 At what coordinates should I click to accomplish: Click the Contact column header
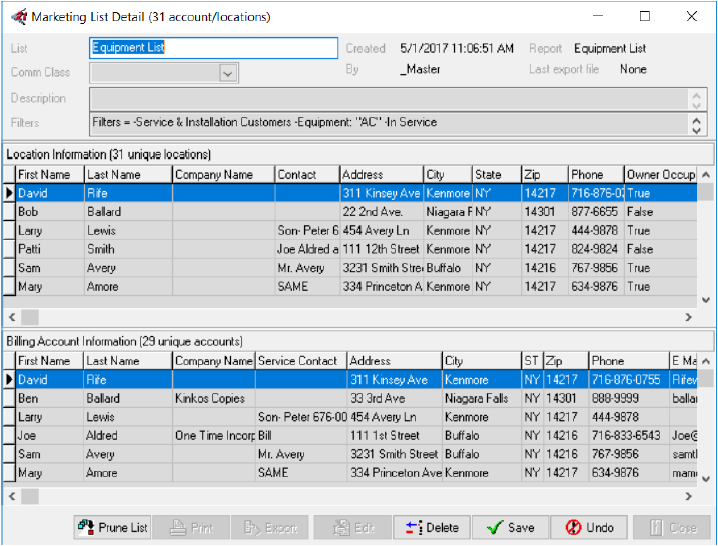(307, 175)
